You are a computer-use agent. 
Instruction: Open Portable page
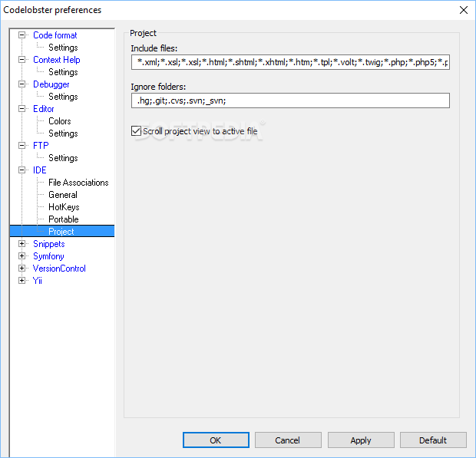(64, 219)
